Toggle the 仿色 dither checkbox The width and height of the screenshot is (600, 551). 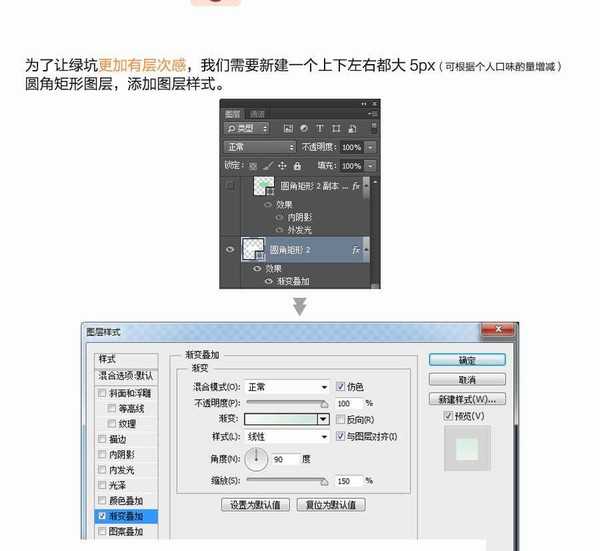point(341,387)
